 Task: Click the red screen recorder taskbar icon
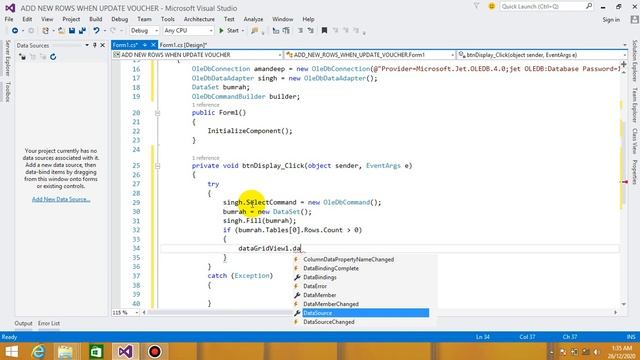154,351
